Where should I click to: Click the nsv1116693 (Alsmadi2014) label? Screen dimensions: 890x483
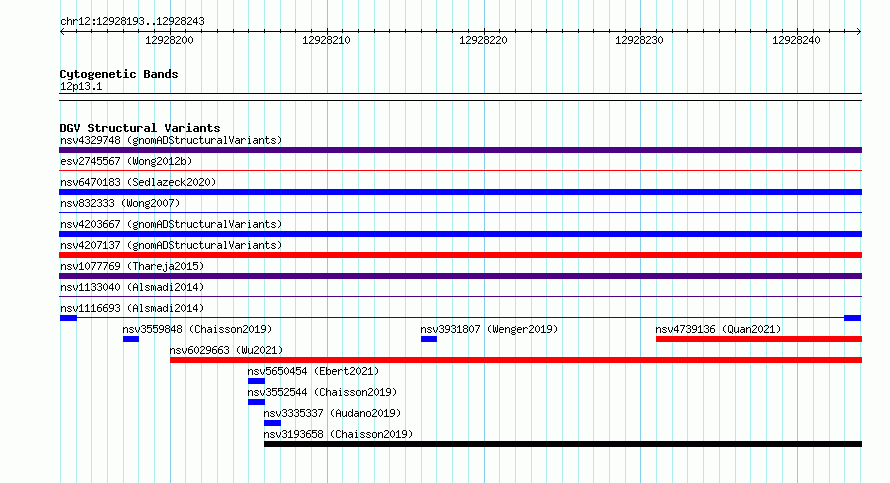click(132, 308)
